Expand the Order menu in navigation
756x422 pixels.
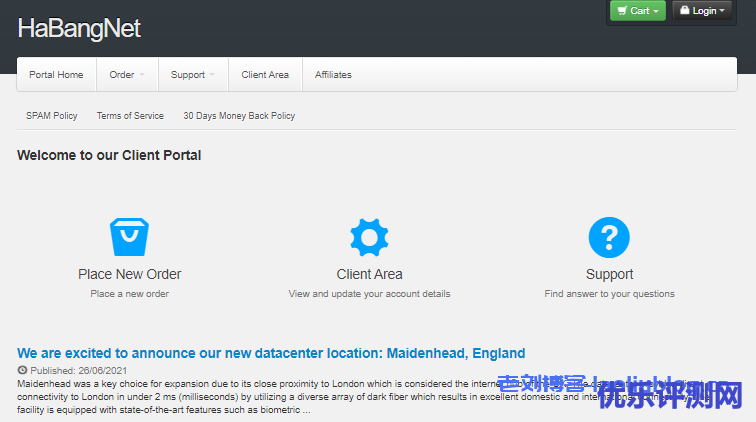click(x=127, y=75)
